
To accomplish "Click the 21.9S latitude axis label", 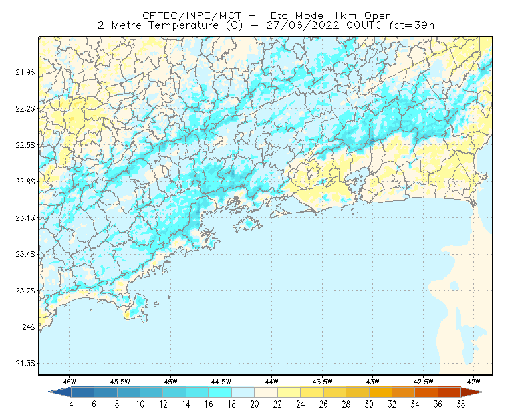I will click(25, 72).
